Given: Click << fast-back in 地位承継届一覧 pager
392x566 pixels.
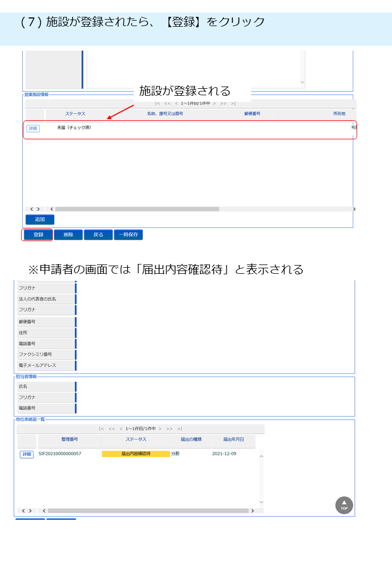Looking at the screenshot, I should point(112,429).
